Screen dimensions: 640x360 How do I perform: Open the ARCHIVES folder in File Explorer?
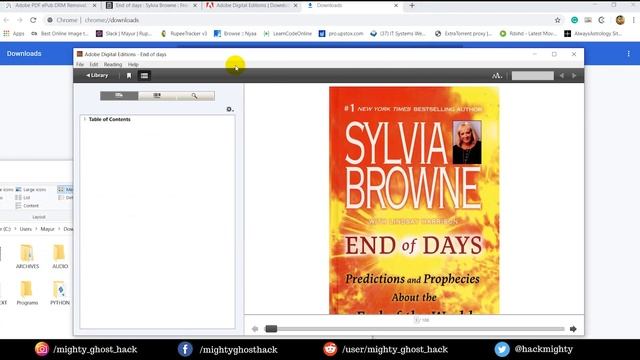click(x=27, y=257)
